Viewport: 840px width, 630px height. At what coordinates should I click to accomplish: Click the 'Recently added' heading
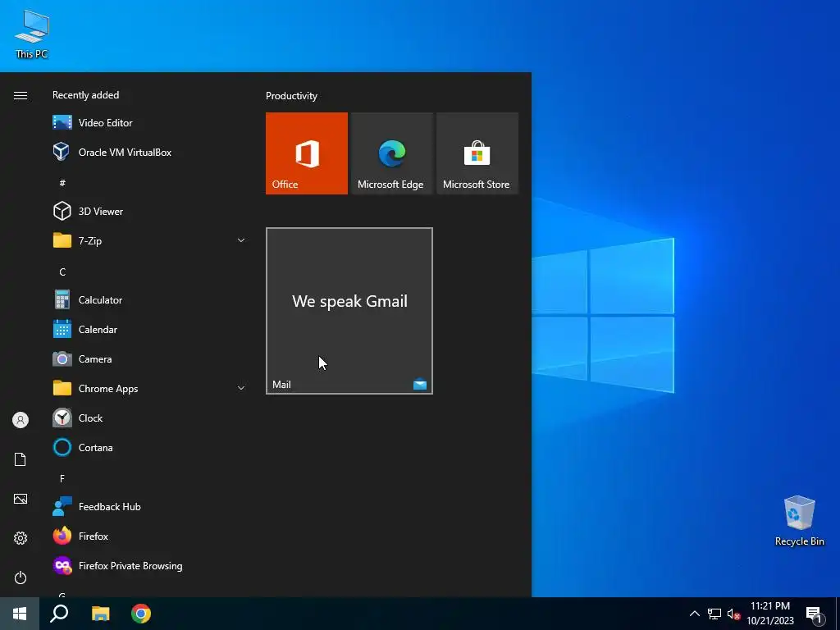(85, 95)
